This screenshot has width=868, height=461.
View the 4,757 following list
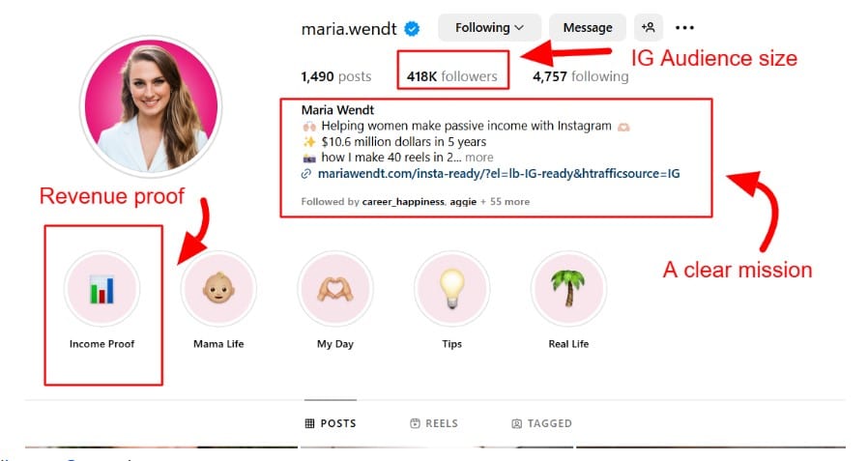tap(581, 76)
